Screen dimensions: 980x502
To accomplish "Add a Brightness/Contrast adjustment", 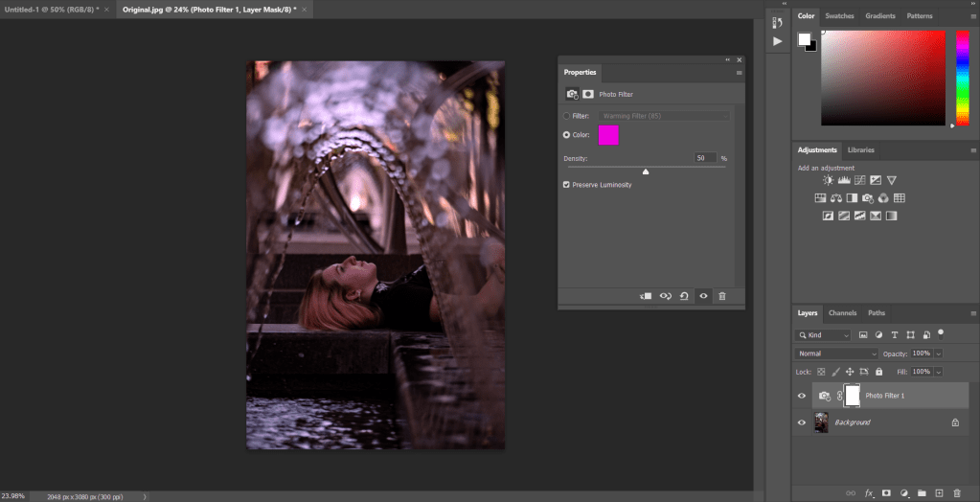I will [x=828, y=180].
